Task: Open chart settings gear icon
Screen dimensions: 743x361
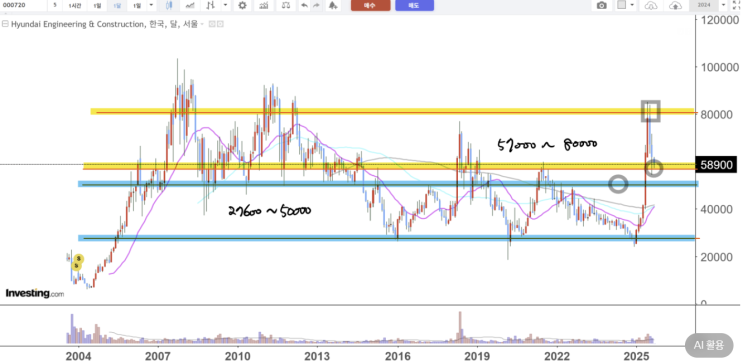Action: [x=242, y=5]
